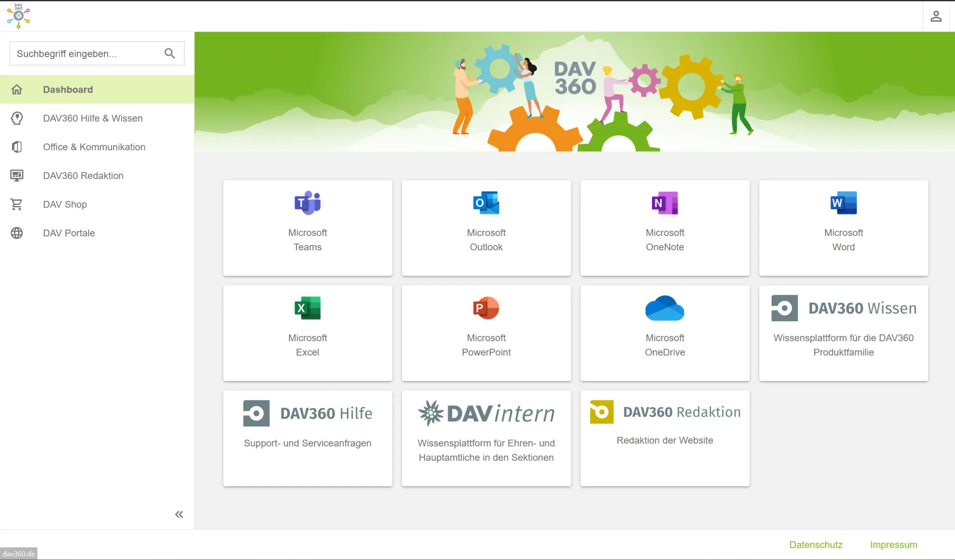Click the OneDrive cloud icon
This screenshot has width=955, height=560.
pos(665,308)
